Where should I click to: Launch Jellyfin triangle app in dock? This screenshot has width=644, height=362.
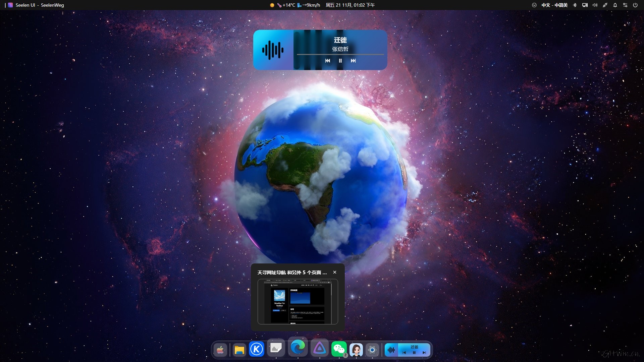pyautogui.click(x=319, y=349)
